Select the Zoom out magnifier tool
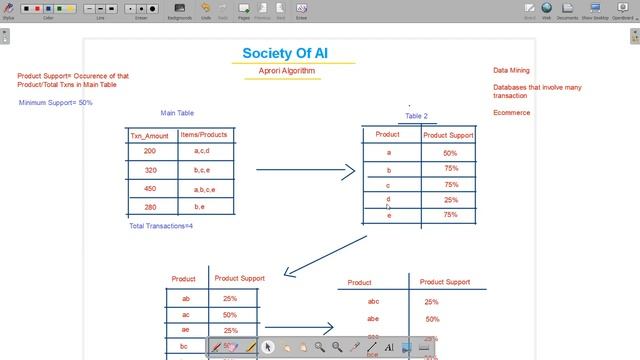Screen dimensions: 640x360 click(337, 347)
